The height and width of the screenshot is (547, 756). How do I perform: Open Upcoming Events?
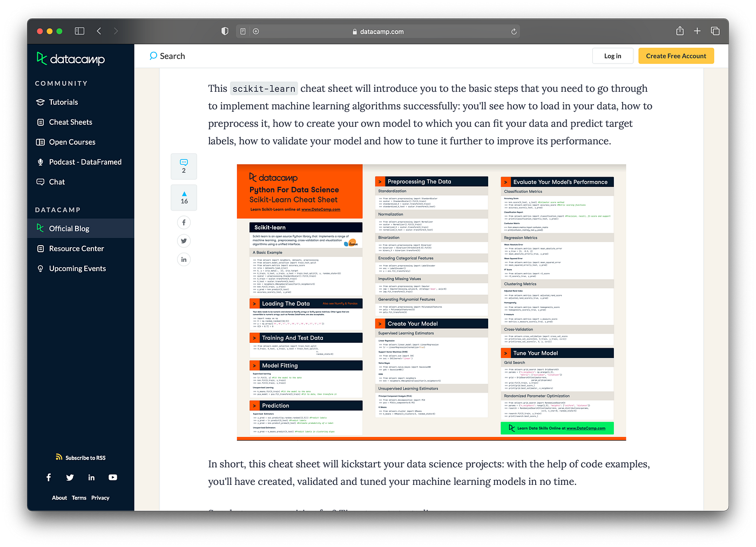pos(77,268)
